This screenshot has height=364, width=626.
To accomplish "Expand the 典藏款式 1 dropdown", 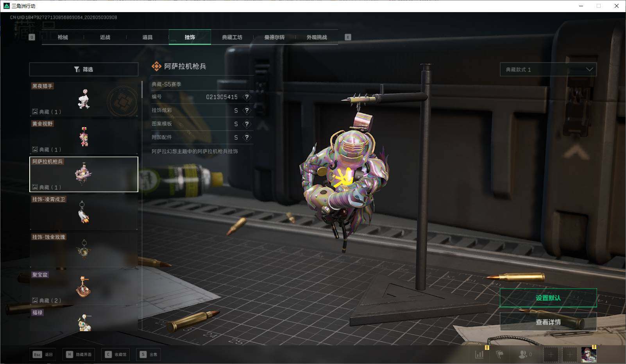I will pyautogui.click(x=548, y=70).
